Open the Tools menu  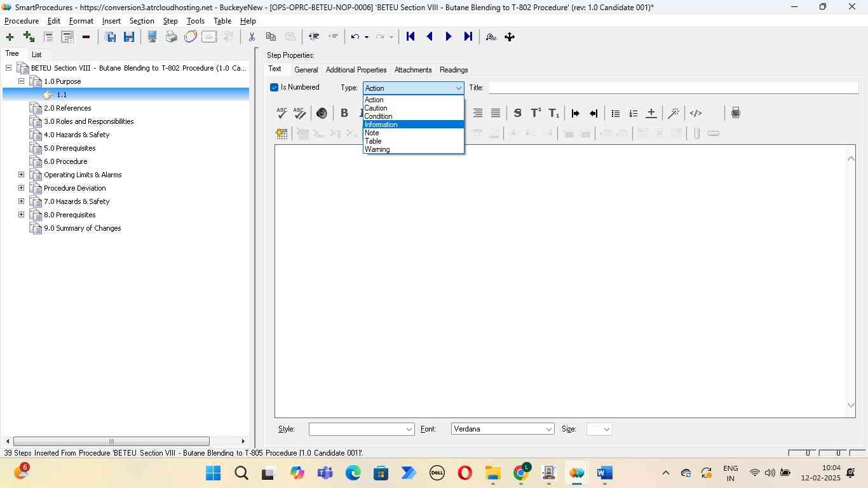196,21
